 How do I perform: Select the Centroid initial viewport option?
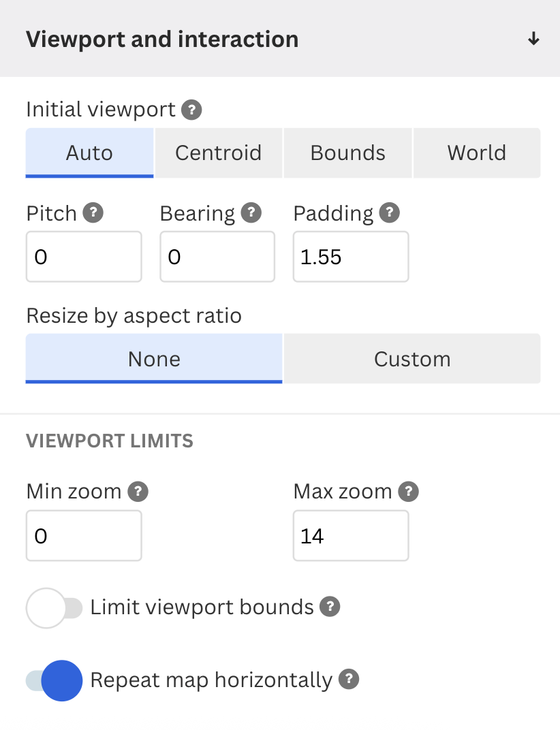[x=218, y=153]
